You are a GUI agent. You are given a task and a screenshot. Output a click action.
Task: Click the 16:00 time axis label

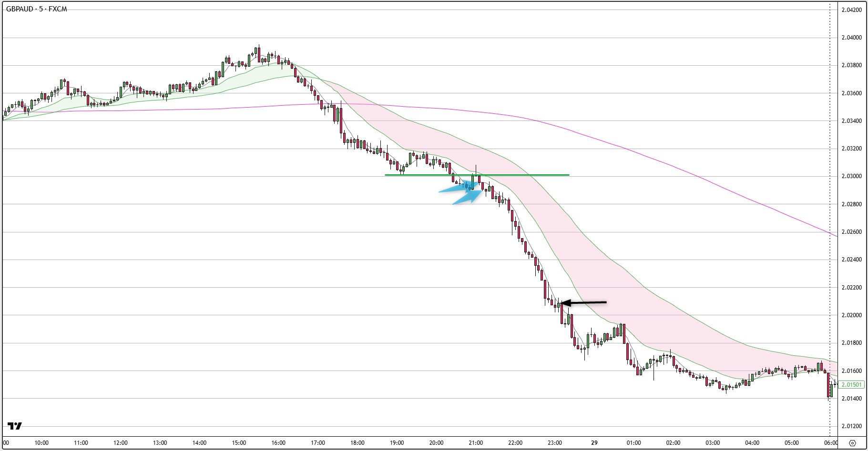(x=278, y=443)
